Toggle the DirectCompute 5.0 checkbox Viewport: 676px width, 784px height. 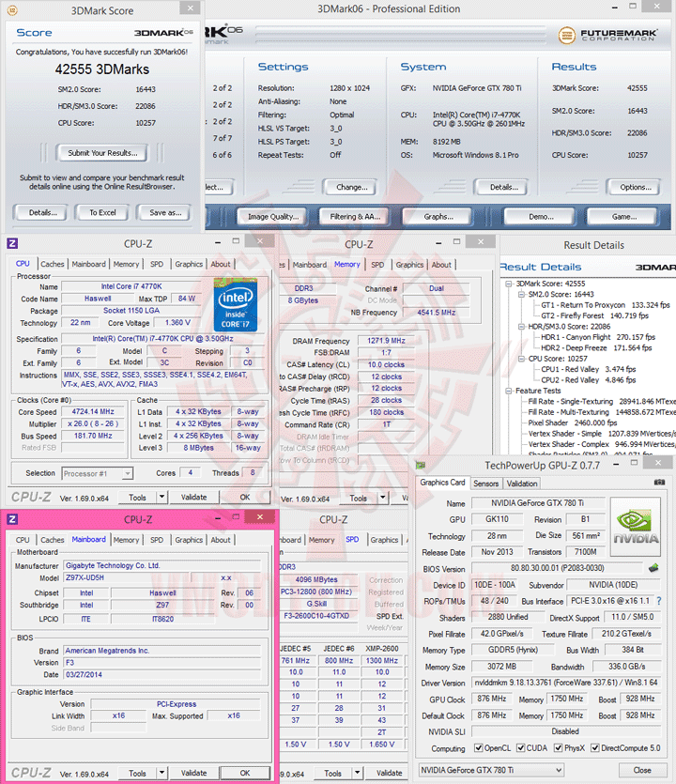[x=595, y=748]
